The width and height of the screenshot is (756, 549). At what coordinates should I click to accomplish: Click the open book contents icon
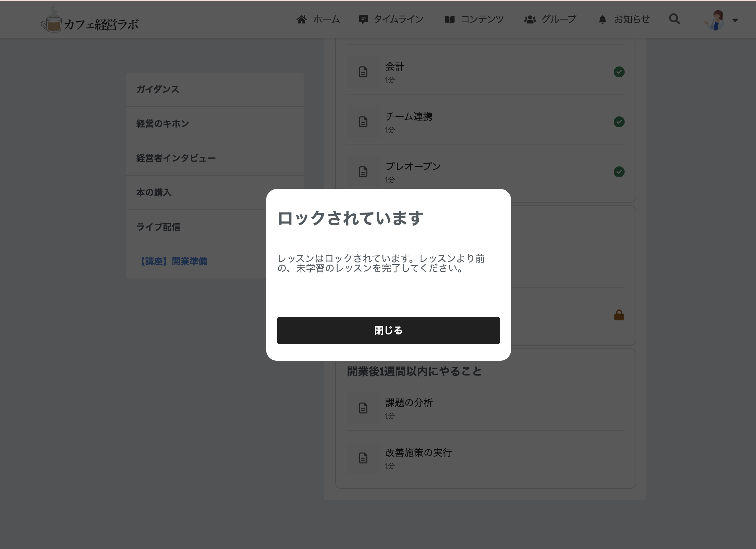[449, 20]
